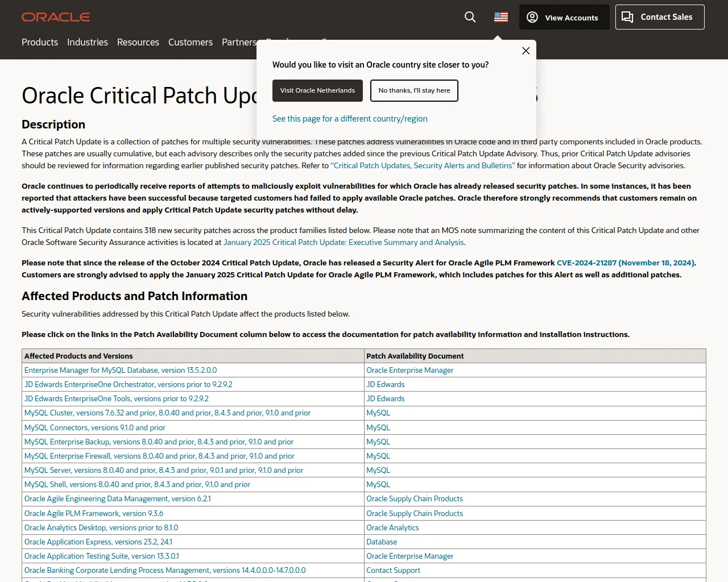Open Oracle Supply Chain Products for Agile Engineering row

415,498
